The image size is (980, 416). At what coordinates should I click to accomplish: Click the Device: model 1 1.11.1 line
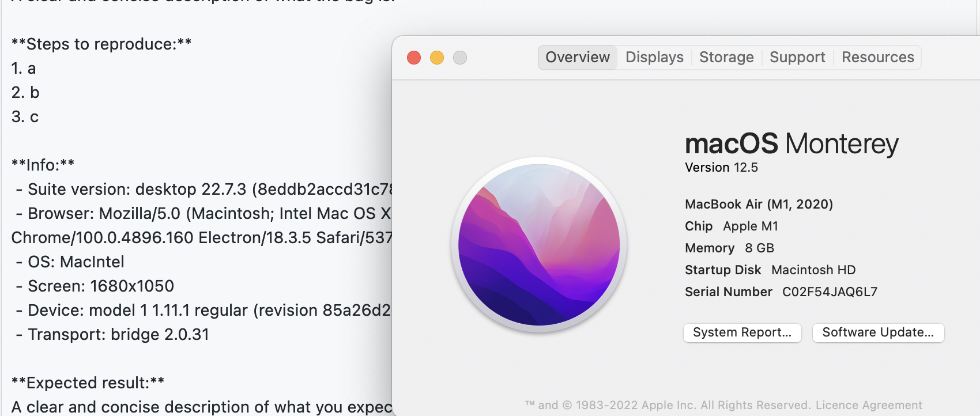(203, 311)
